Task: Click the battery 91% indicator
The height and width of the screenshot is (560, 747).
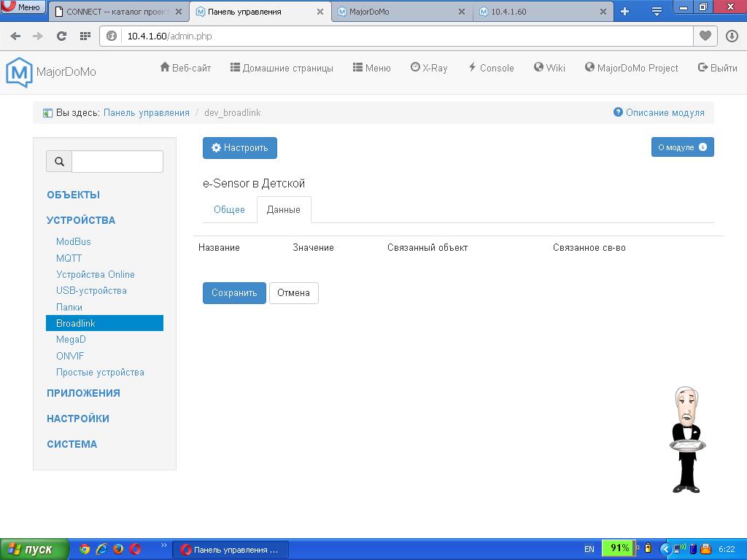Action: pos(619,548)
